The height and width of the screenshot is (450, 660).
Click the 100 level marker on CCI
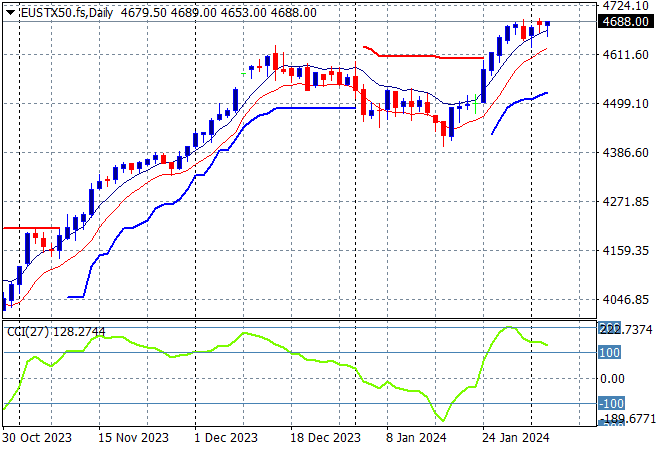(x=611, y=353)
